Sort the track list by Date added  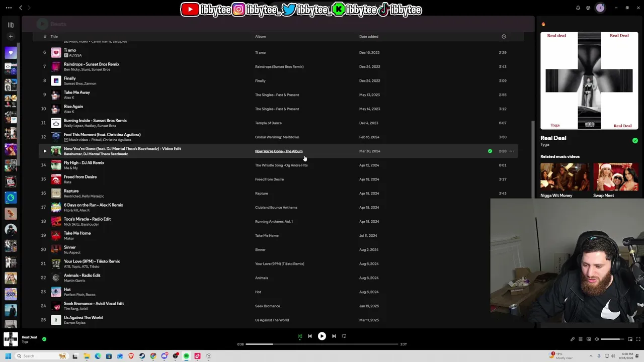coord(369,37)
